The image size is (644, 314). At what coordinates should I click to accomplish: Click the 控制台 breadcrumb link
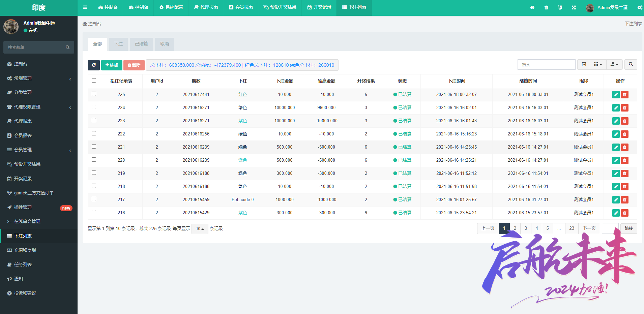point(92,24)
